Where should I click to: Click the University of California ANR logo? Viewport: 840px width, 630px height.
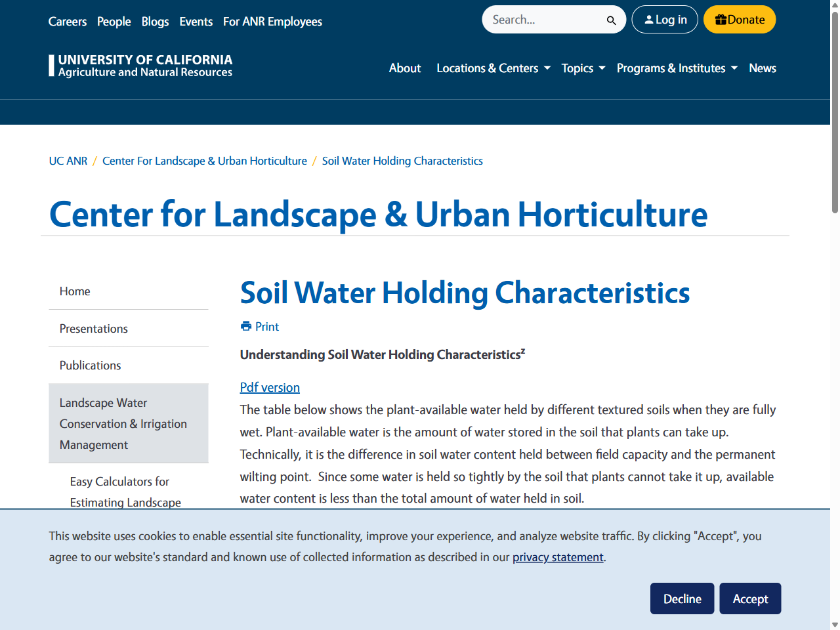coord(140,65)
